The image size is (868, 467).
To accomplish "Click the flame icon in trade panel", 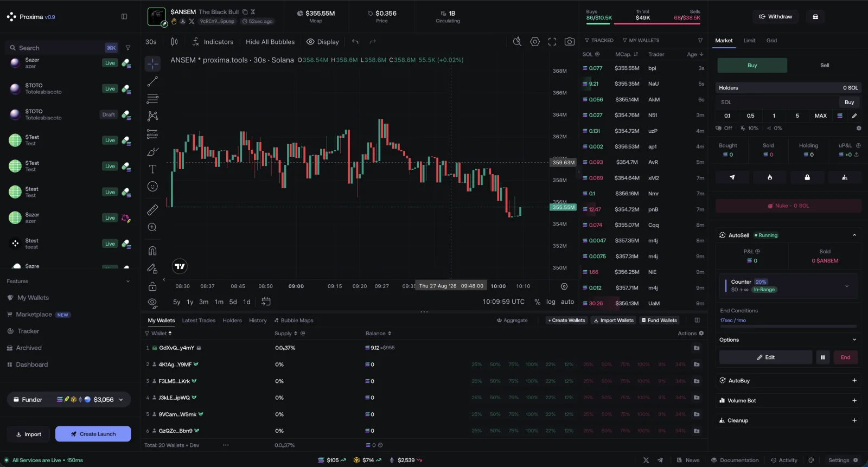I will pyautogui.click(x=770, y=177).
